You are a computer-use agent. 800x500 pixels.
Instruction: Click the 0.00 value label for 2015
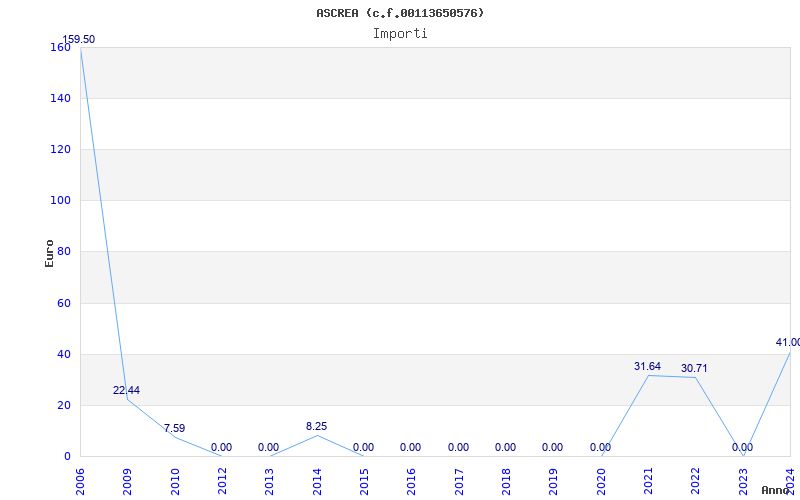[363, 447]
